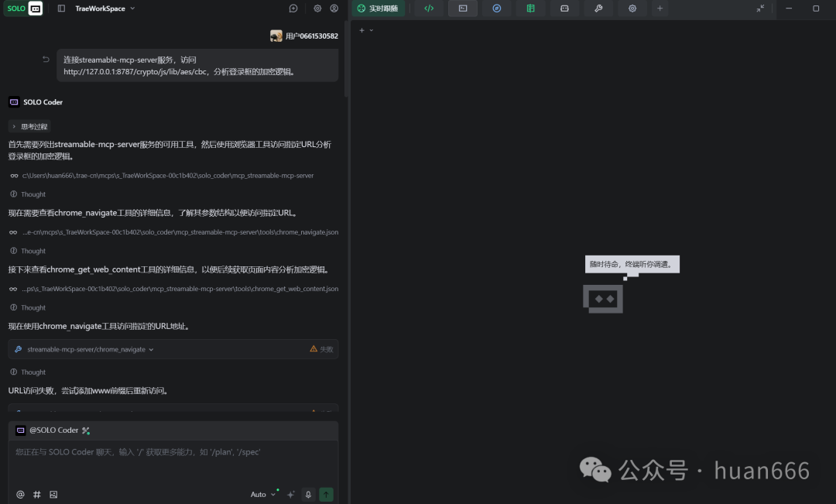
Task: Click the @SOLO Coder agent selector
Action: (x=47, y=430)
